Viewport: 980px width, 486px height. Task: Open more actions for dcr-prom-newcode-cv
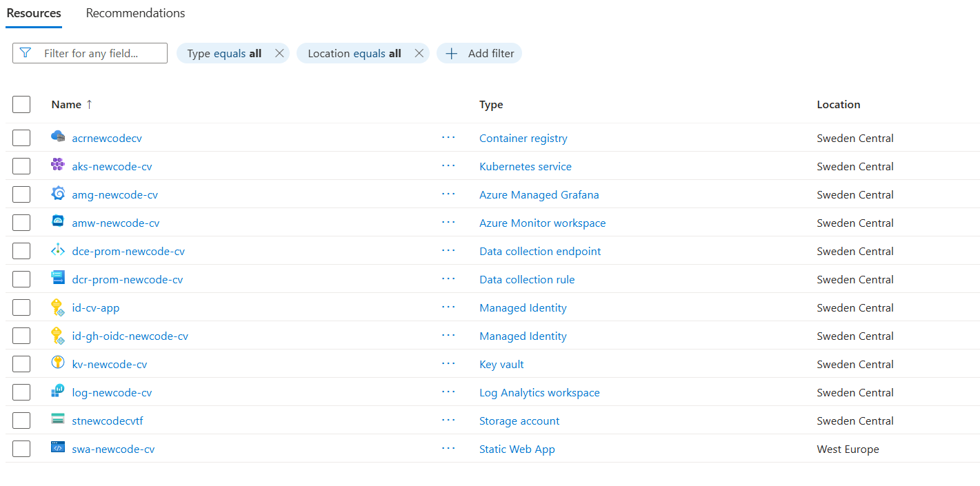[x=449, y=279]
